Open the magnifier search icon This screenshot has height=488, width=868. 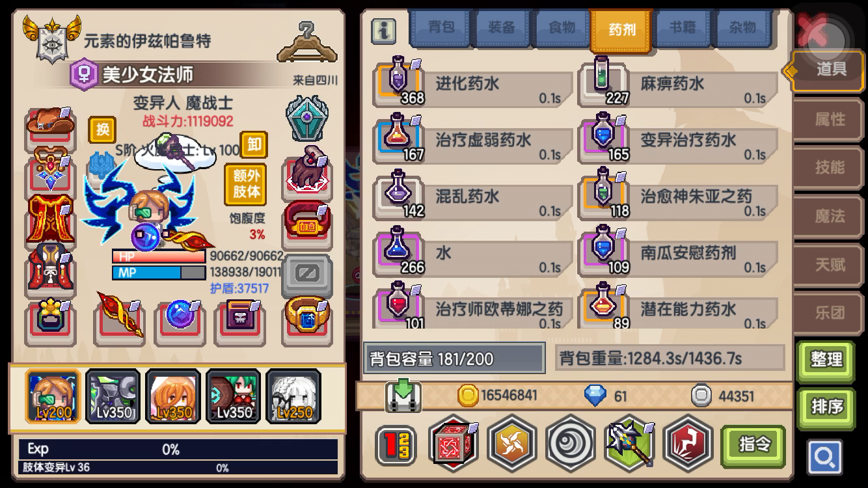pos(825,457)
